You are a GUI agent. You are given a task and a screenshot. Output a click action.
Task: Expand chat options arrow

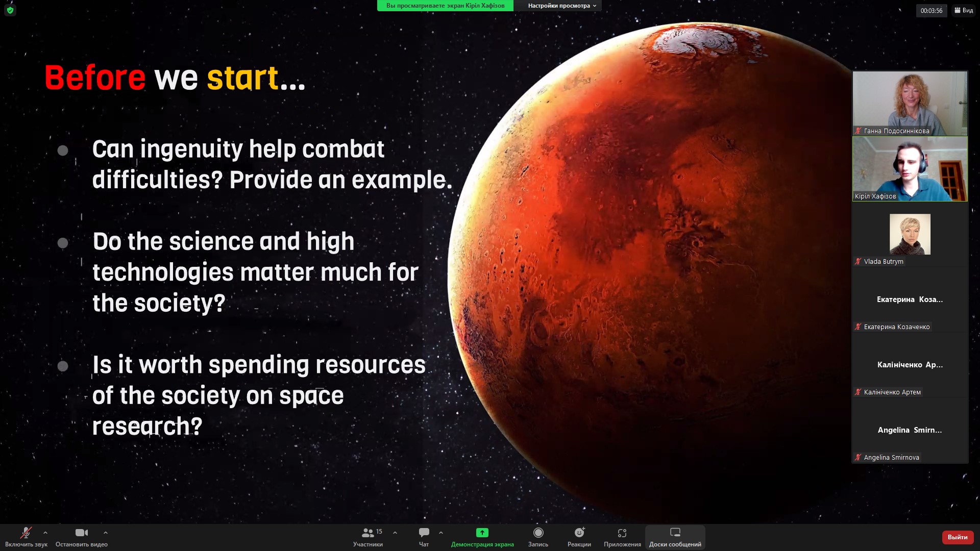point(441,533)
